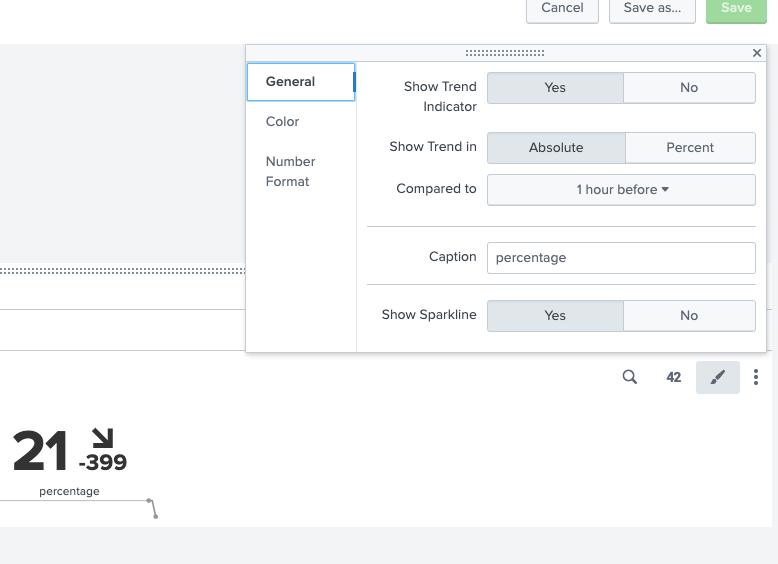This screenshot has height=564, width=778.
Task: Click the downward trend arrow indicator
Action: 102,438
